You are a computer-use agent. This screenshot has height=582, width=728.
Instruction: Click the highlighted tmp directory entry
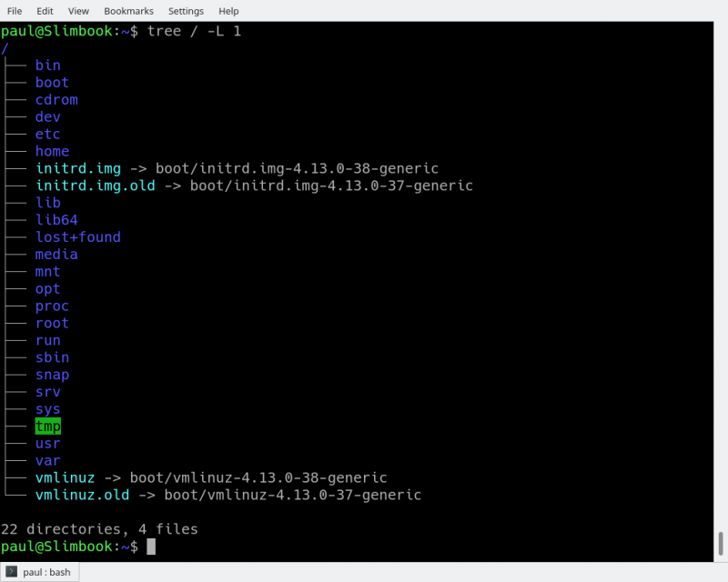click(48, 426)
